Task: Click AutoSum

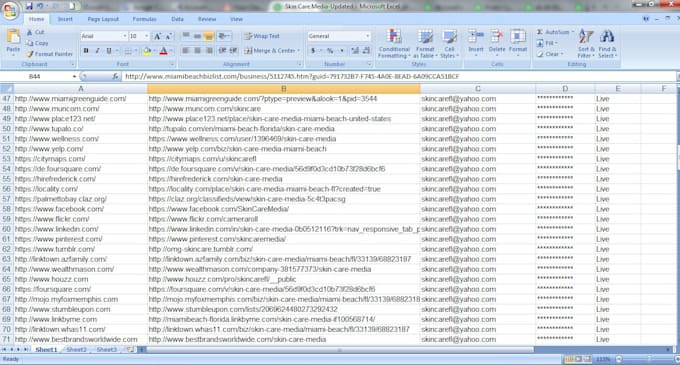Action: (552, 33)
